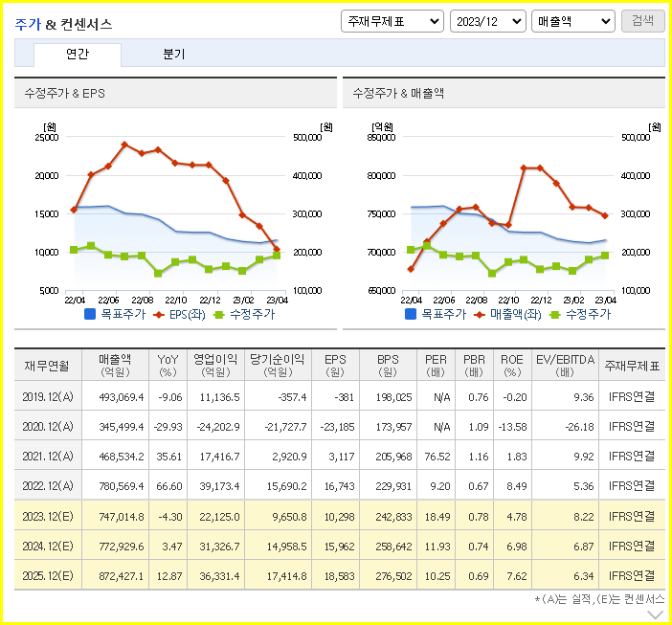
Task: Click YoY value 66.60
Action: coord(169,486)
